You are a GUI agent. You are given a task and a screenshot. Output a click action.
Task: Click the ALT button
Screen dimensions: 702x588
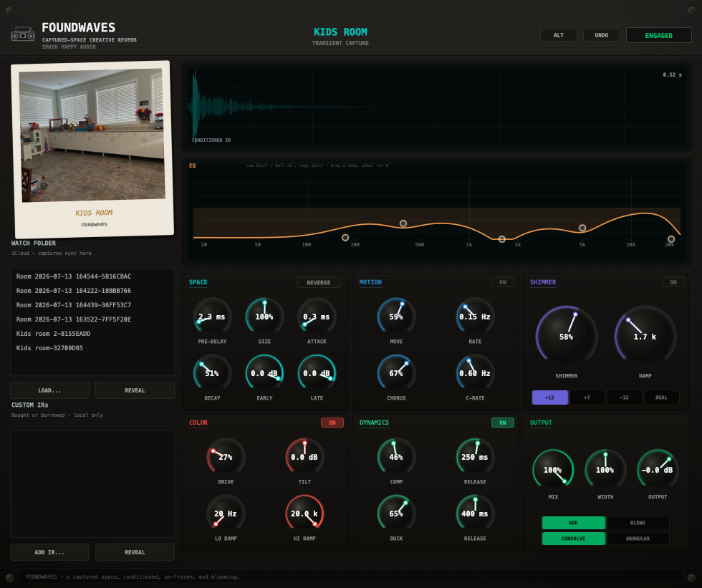click(558, 35)
